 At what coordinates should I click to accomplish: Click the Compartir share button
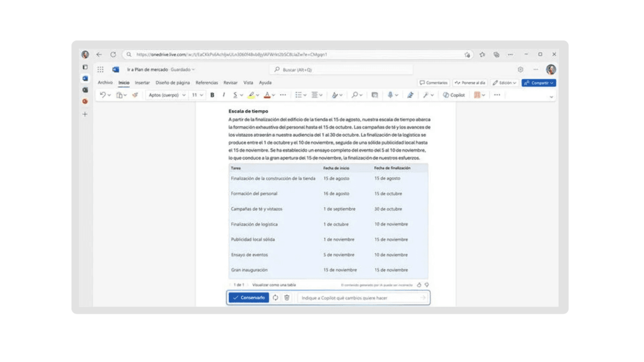(538, 83)
